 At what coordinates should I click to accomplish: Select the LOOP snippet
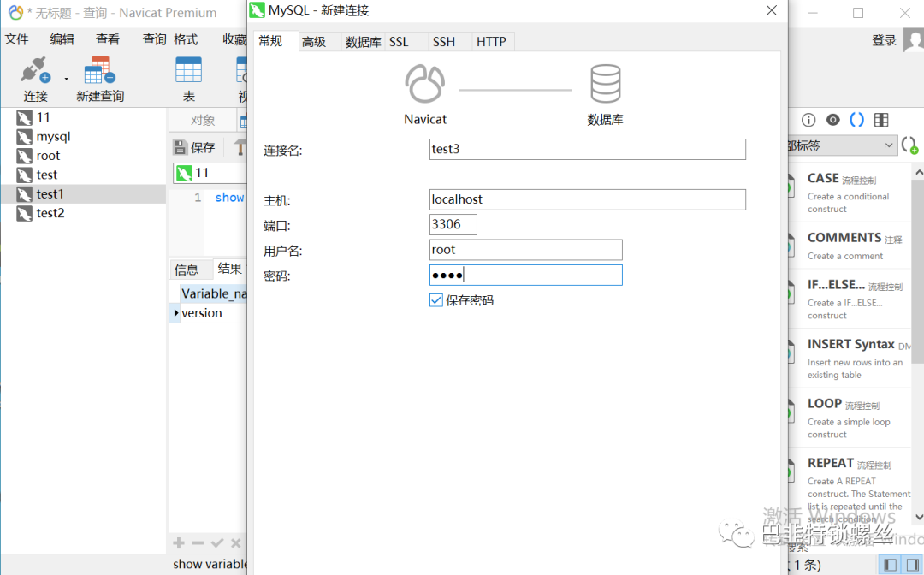click(x=850, y=418)
